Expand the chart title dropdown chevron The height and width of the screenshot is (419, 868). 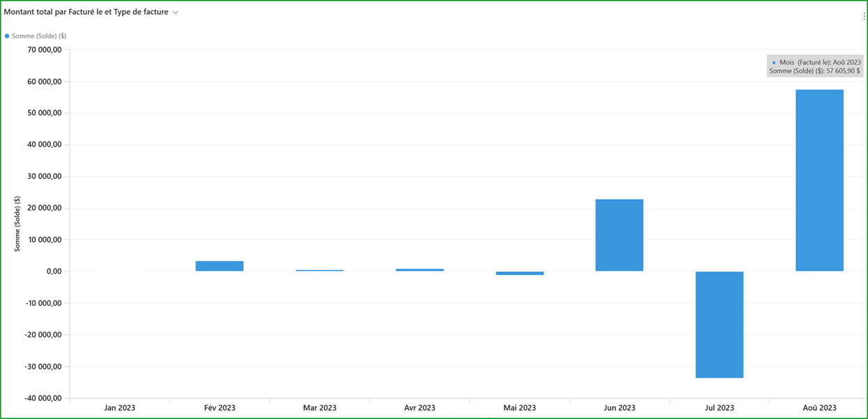click(176, 13)
